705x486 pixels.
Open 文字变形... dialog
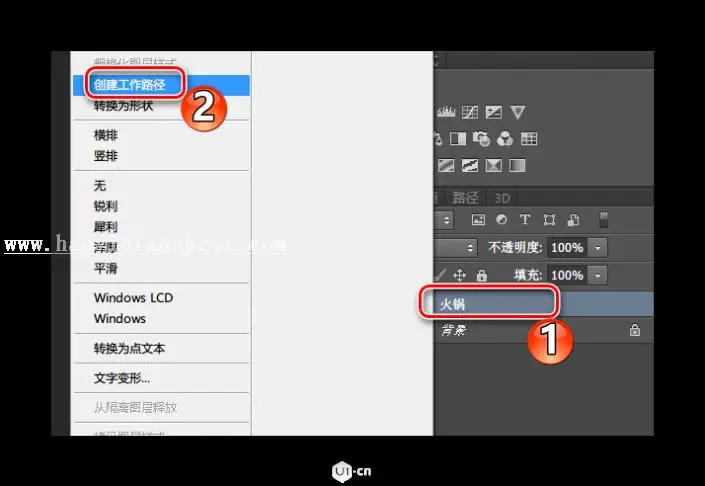pos(161,378)
